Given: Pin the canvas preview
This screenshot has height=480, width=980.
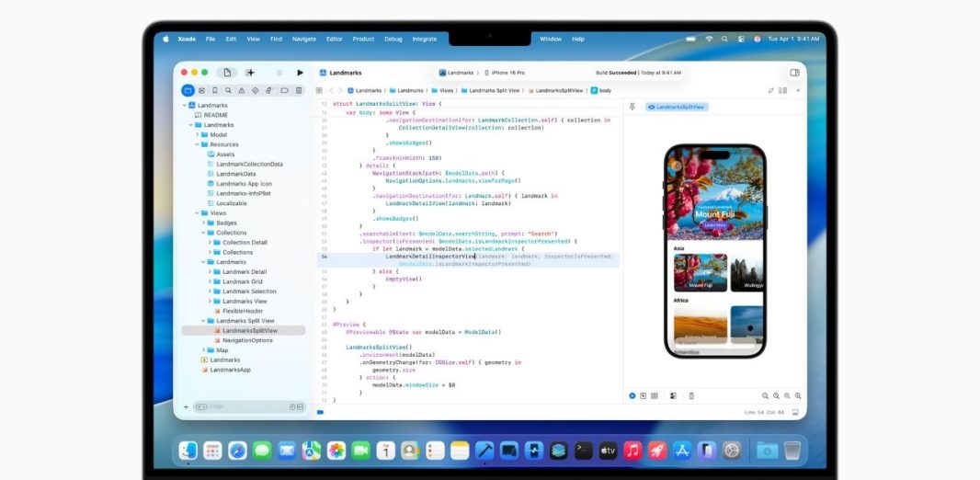Looking at the screenshot, I should pos(632,107).
